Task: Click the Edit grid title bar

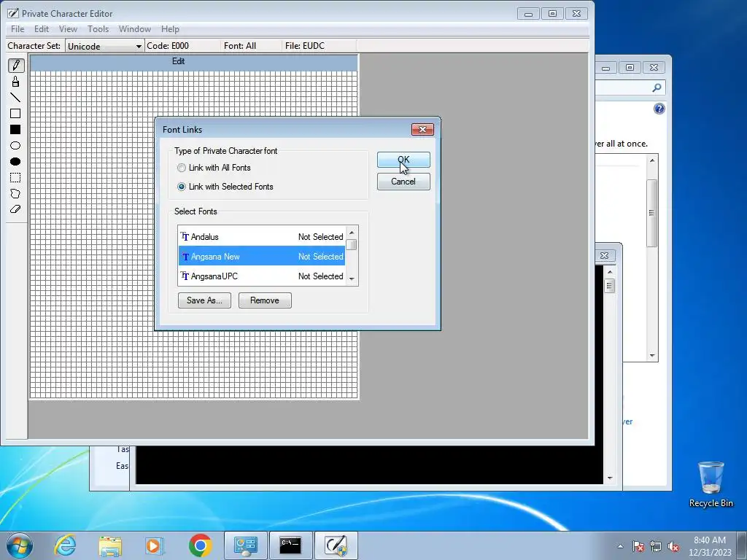Action: pyautogui.click(x=194, y=62)
